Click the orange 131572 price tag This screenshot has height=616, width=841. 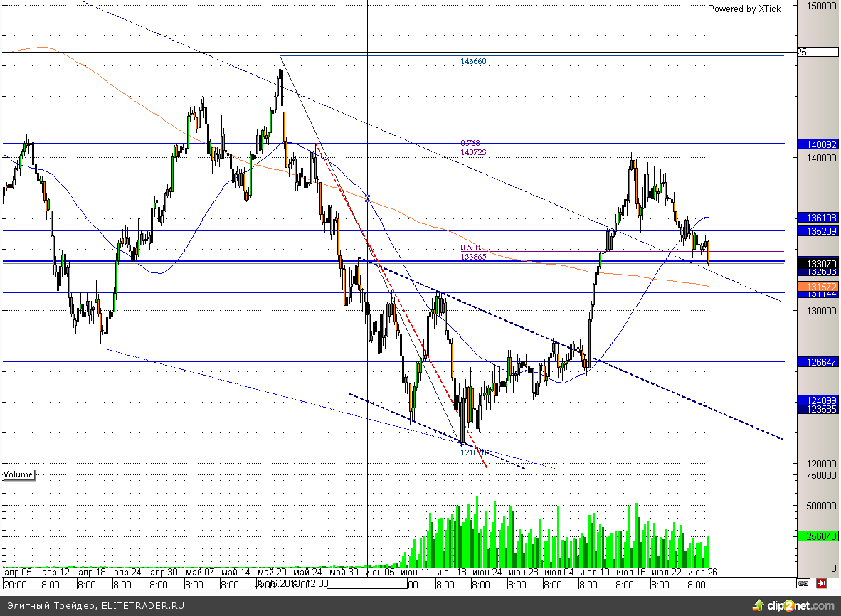pyautogui.click(x=817, y=285)
